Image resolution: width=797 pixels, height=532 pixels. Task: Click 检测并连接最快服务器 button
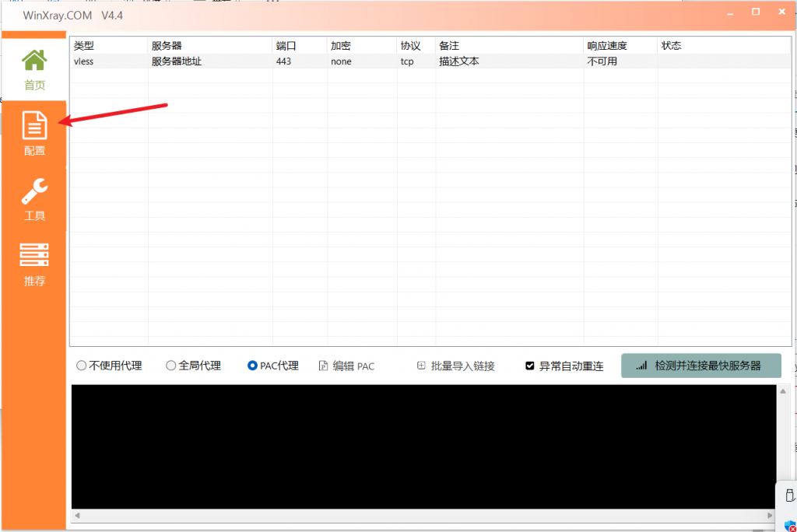coord(701,366)
